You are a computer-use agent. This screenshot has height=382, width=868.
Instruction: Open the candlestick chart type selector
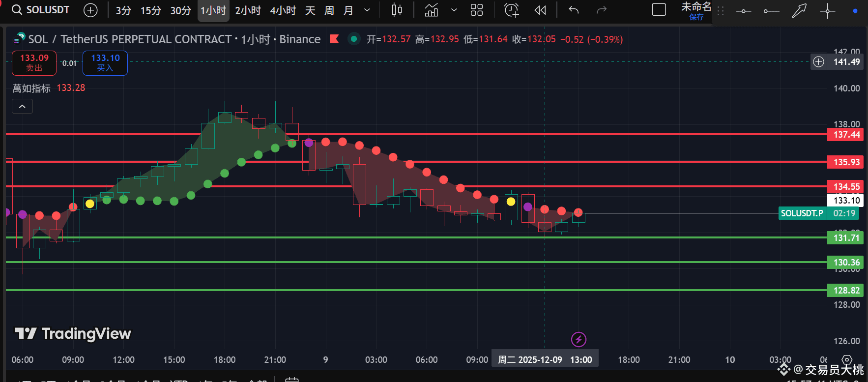point(397,10)
